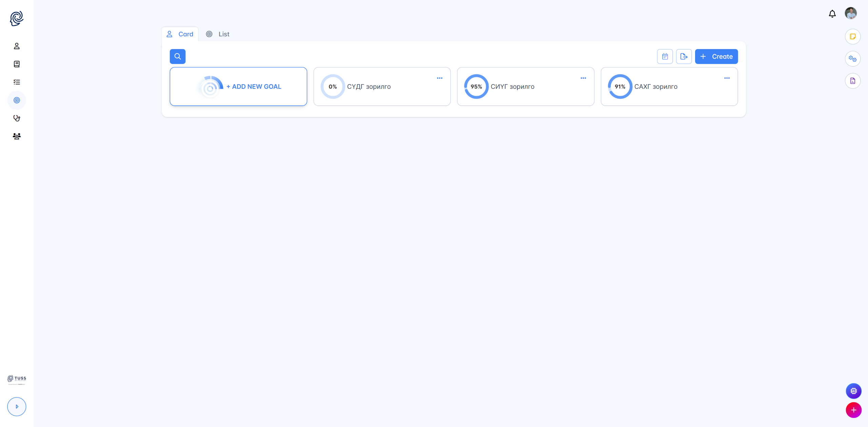This screenshot has height=427, width=868.
Task: Click the search icon button
Action: (178, 57)
